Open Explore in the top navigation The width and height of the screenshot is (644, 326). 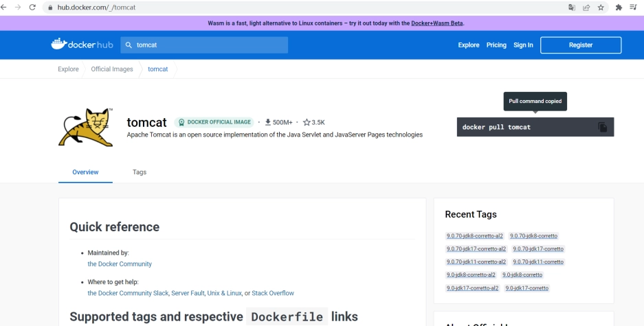click(x=469, y=45)
